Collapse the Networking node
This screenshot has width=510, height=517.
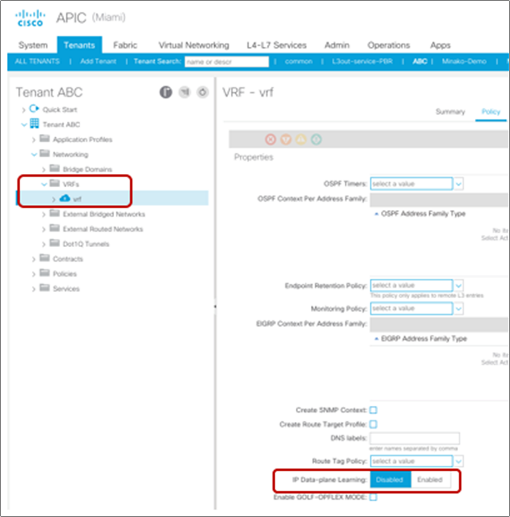pos(34,154)
